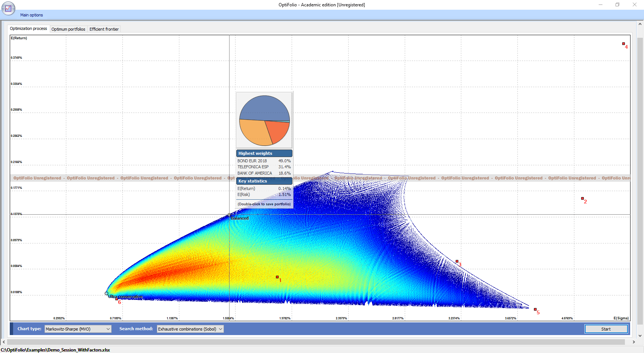Click the Start button
The height and width of the screenshot is (353, 644).
(x=606, y=329)
